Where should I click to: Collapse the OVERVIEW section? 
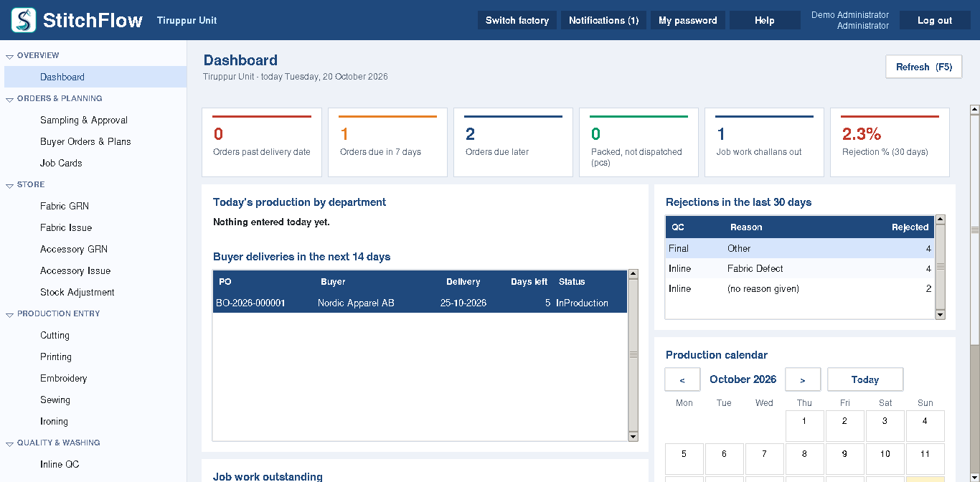(10, 56)
